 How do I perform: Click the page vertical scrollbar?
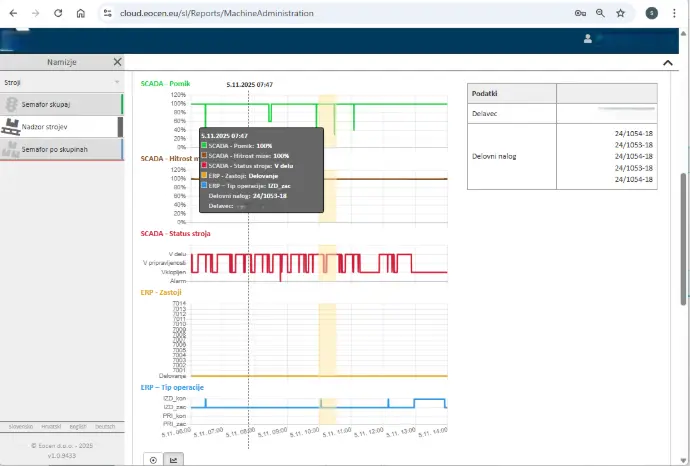tap(684, 240)
